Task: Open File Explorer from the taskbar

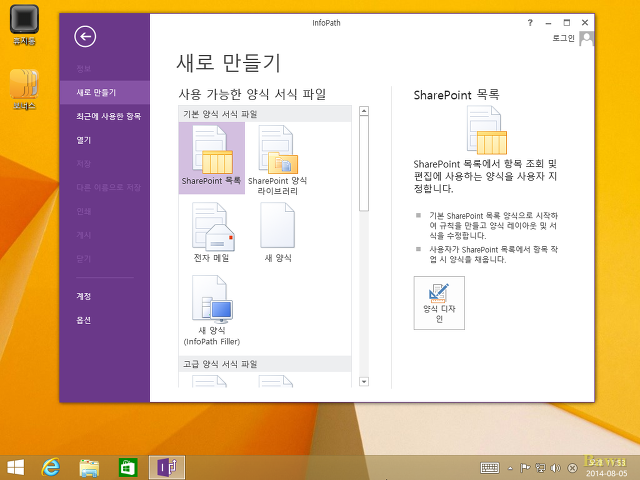Action: click(x=89, y=467)
